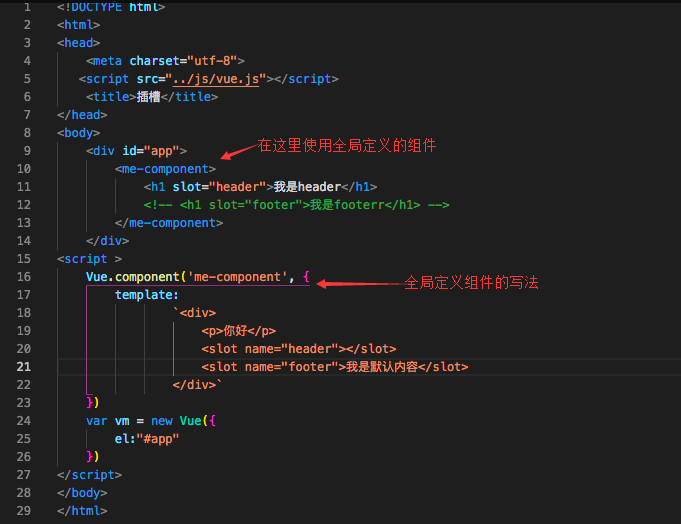This screenshot has width=681, height=524.
Task: Click the <slot name="header"> line
Action: point(299,349)
